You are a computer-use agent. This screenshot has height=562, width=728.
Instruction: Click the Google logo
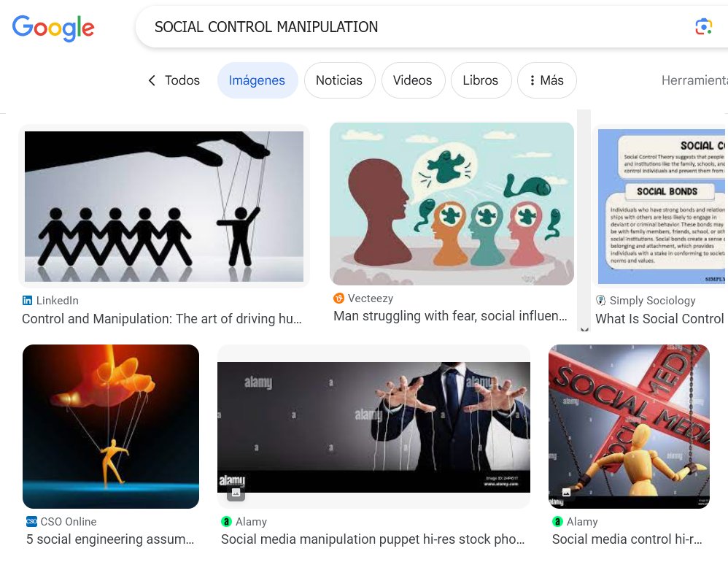tap(53, 28)
